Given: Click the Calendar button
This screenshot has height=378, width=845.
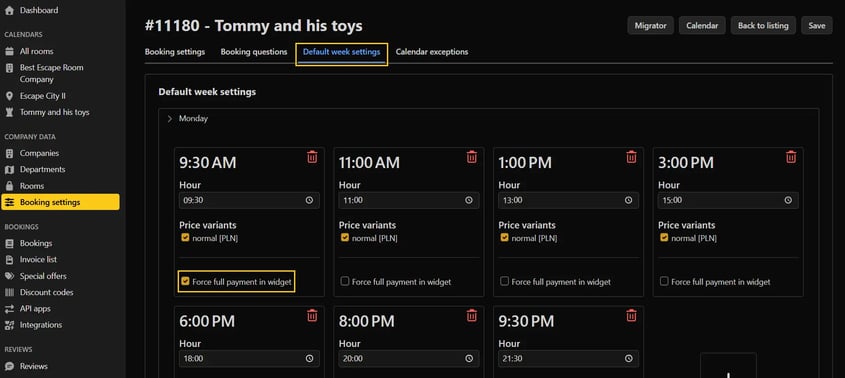Looking at the screenshot, I should point(702,25).
